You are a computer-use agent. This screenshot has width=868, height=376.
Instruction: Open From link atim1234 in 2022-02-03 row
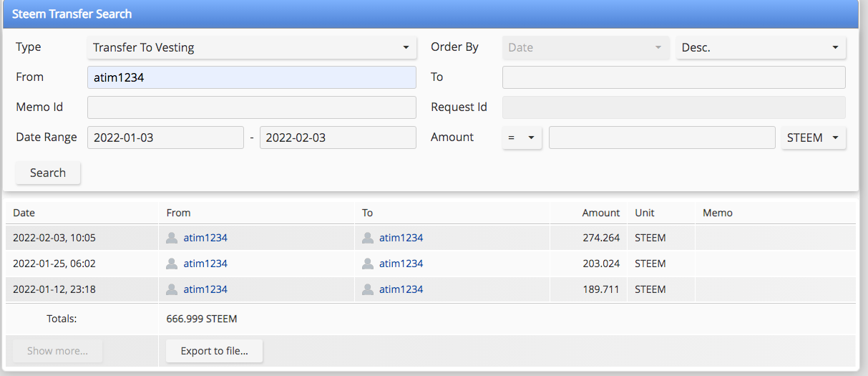click(x=205, y=238)
